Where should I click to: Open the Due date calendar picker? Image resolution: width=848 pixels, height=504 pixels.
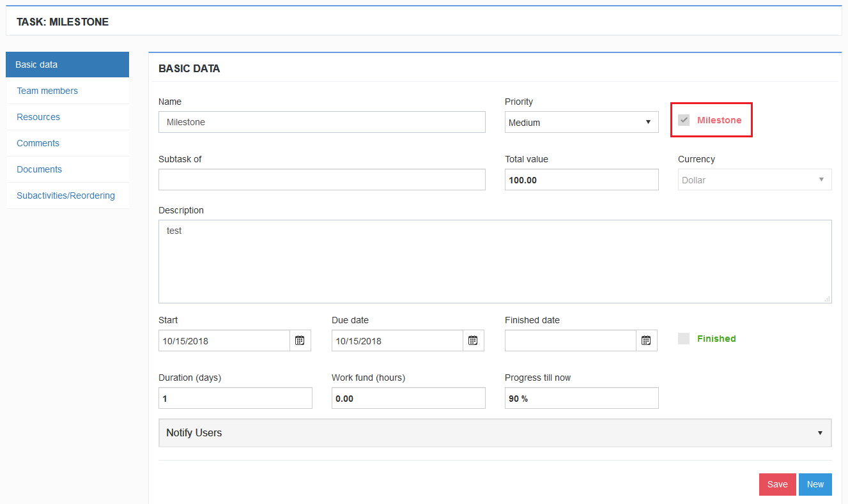point(474,340)
